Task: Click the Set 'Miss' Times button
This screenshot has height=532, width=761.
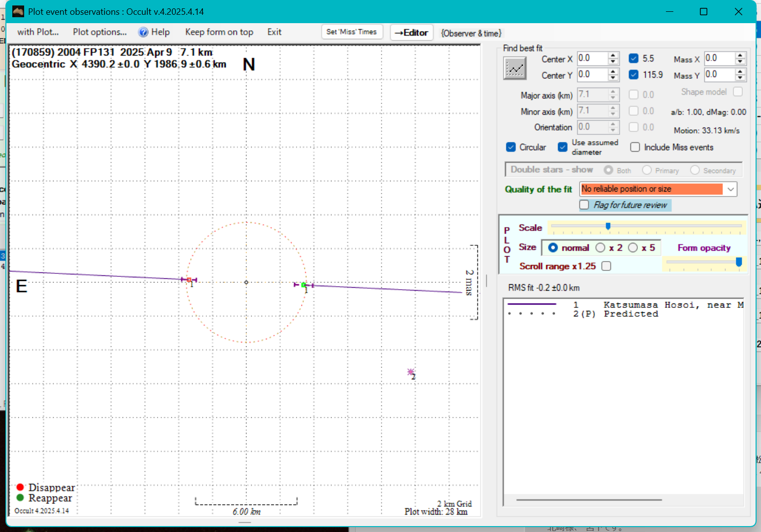Action: click(x=351, y=32)
